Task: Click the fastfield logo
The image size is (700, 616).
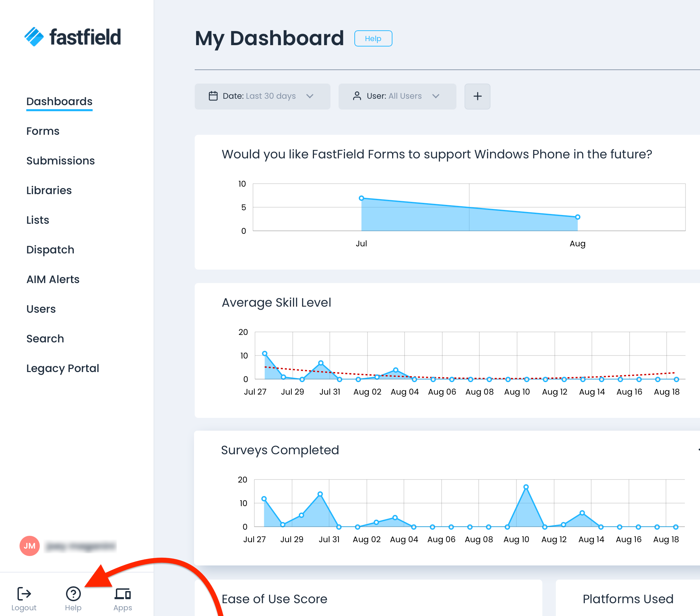Action: pos(73,37)
